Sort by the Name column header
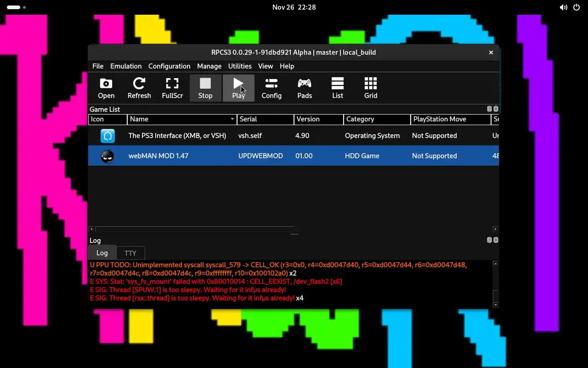Screen dimensions: 588x368 click(x=182, y=119)
